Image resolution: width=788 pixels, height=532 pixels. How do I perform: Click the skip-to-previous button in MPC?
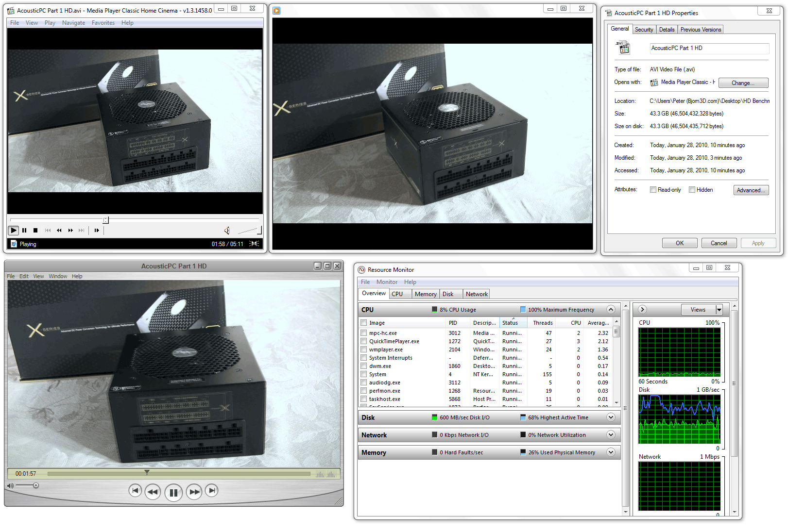point(48,230)
